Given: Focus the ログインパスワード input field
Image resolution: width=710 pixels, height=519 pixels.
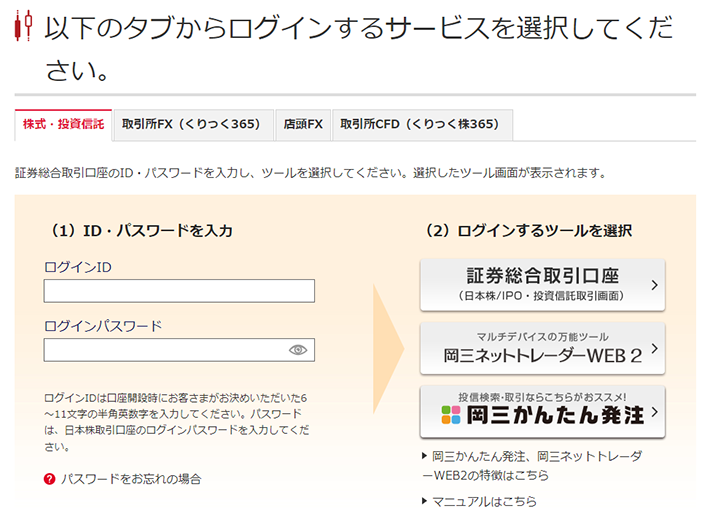Looking at the screenshot, I should coord(179,350).
